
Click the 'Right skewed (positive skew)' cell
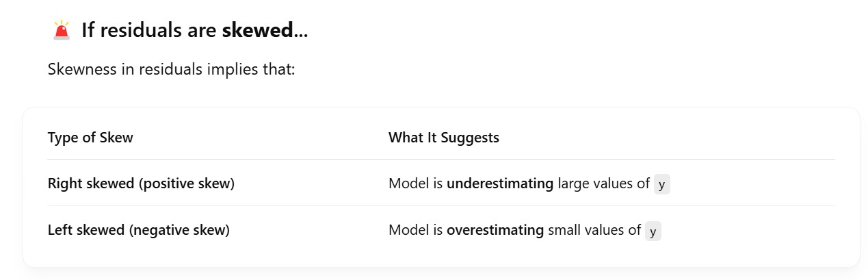[x=141, y=183]
